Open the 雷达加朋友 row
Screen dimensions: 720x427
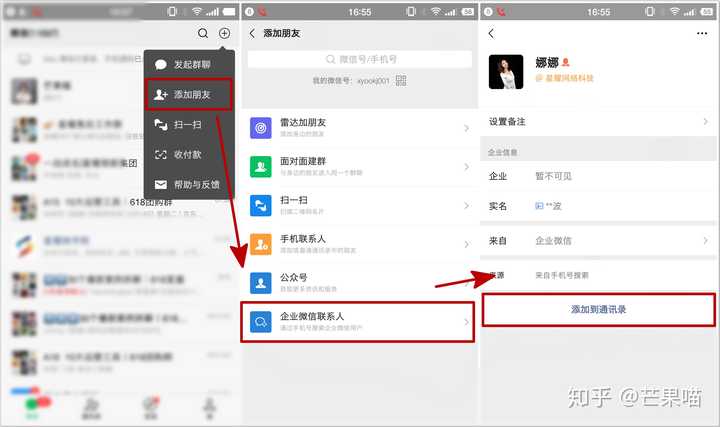[x=360, y=128]
